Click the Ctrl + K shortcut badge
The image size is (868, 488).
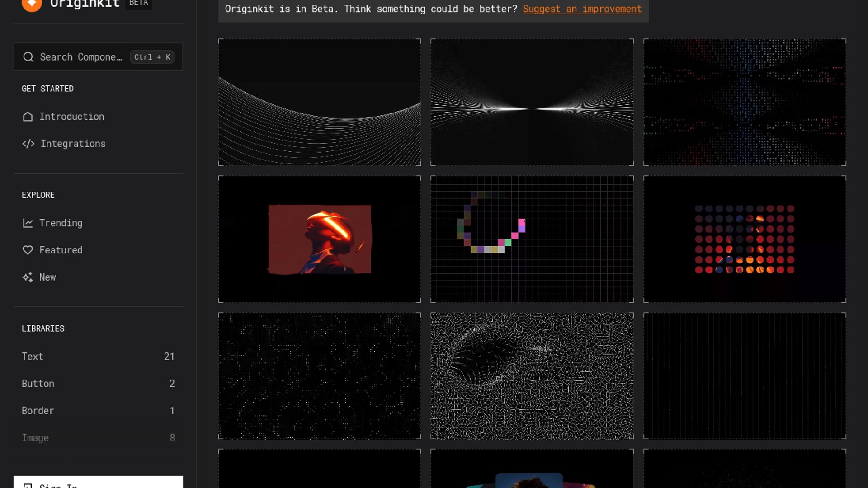click(152, 57)
